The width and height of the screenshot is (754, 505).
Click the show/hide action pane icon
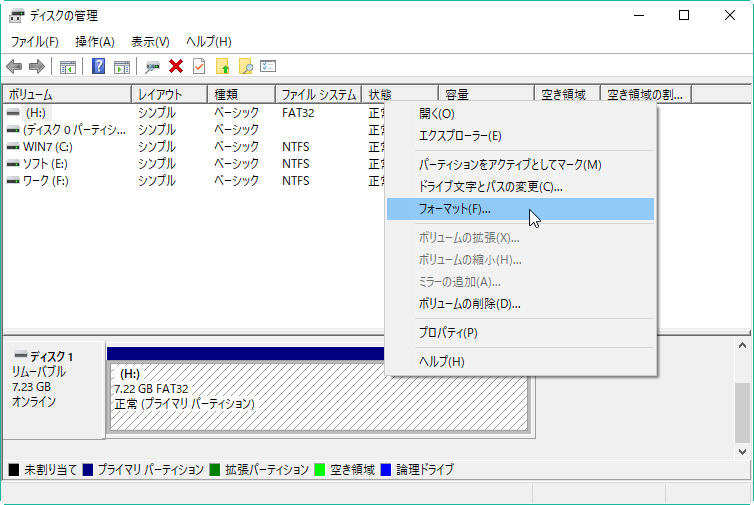click(122, 66)
